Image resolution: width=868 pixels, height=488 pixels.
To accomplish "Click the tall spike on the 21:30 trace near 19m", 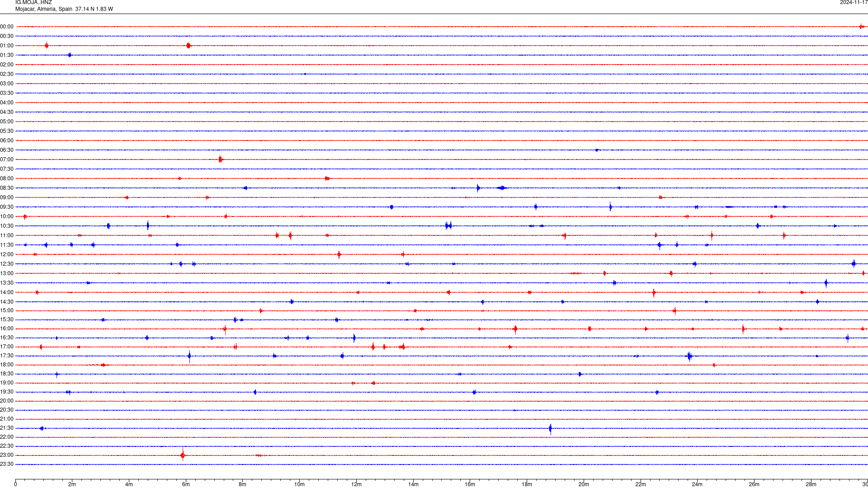I will (x=550, y=429).
